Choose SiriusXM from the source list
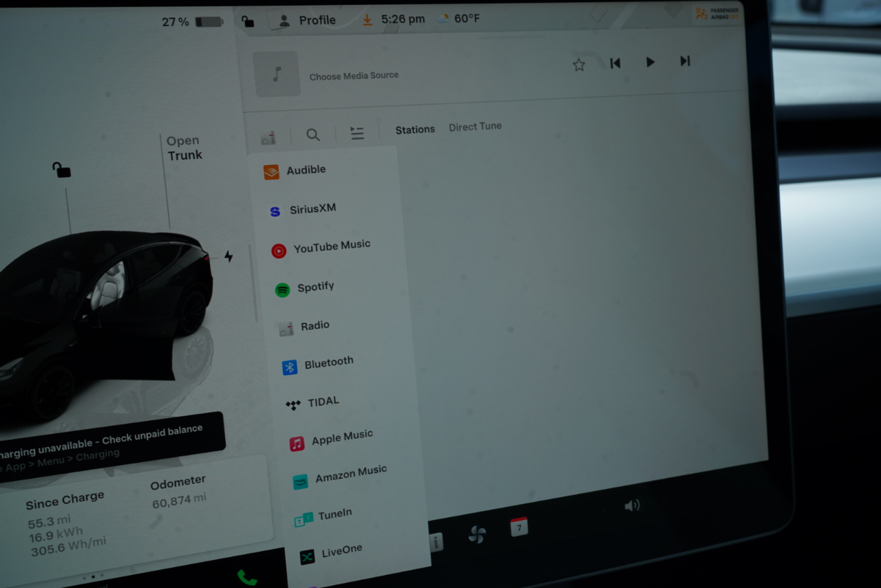Viewport: 881px width, 588px height. tap(304, 210)
